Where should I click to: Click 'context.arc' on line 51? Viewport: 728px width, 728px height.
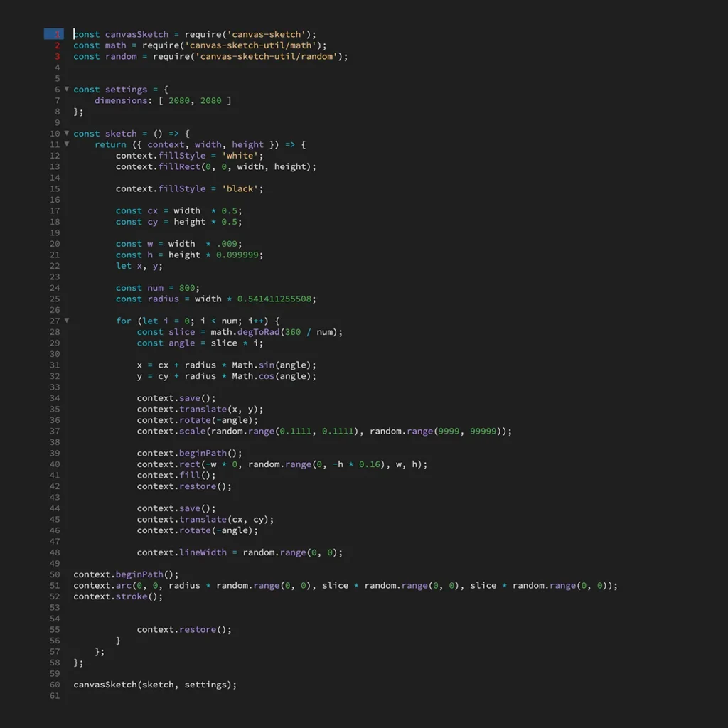pos(102,586)
